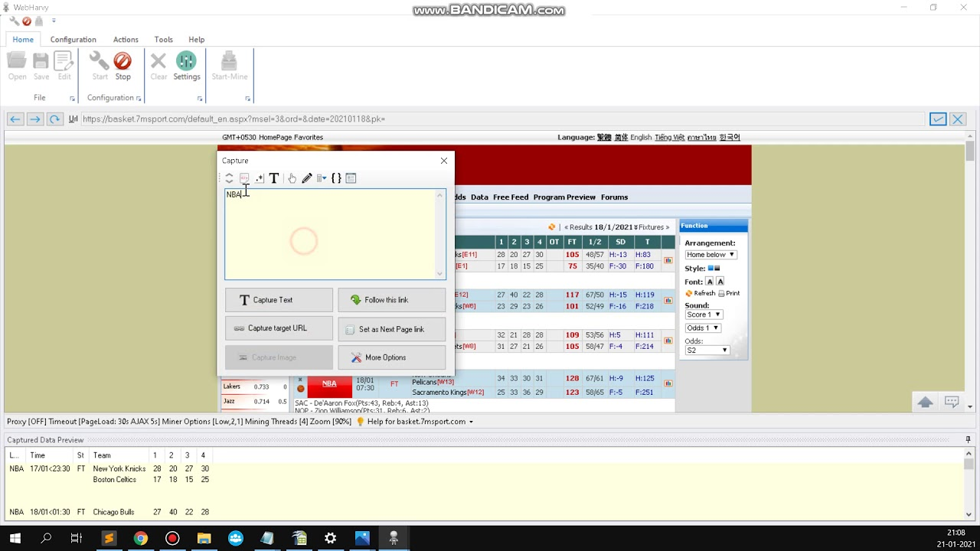This screenshot has width=980, height=551.
Task: Open Google Chrome from the taskbar
Action: click(140, 538)
